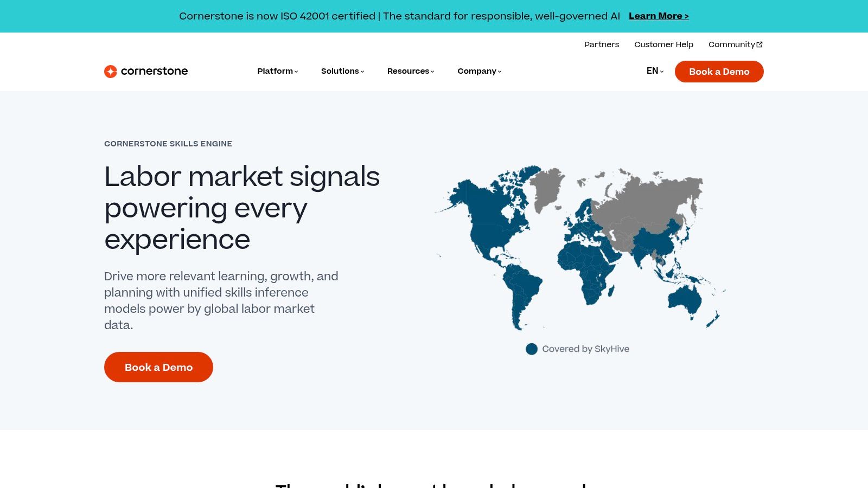The height and width of the screenshot is (488, 868).
Task: Open the Company dropdown
Action: click(x=479, y=71)
